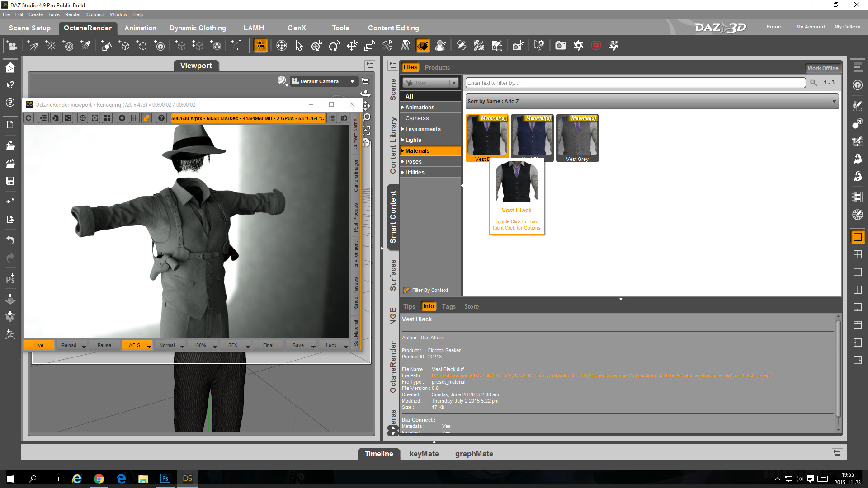
Task: Toggle the Filter By Context checkbox
Action: tap(406, 290)
